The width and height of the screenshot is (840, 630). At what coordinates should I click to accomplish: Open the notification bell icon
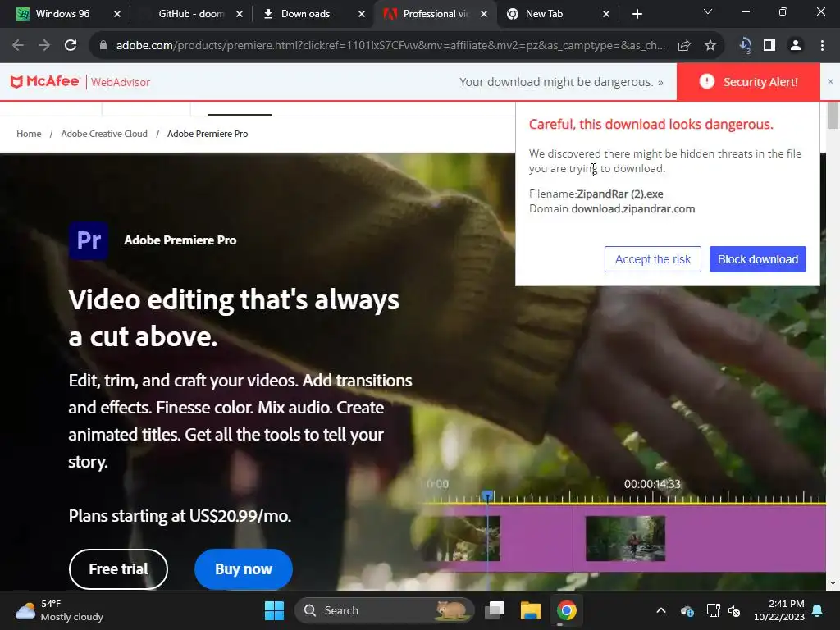click(x=818, y=610)
